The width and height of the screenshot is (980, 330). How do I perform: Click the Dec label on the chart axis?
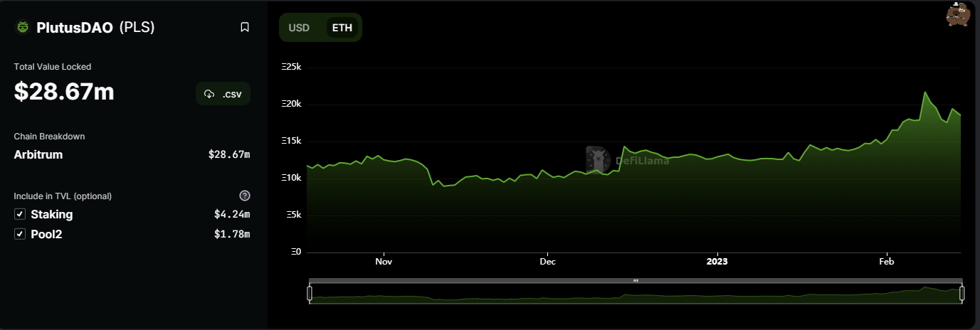coord(547,262)
